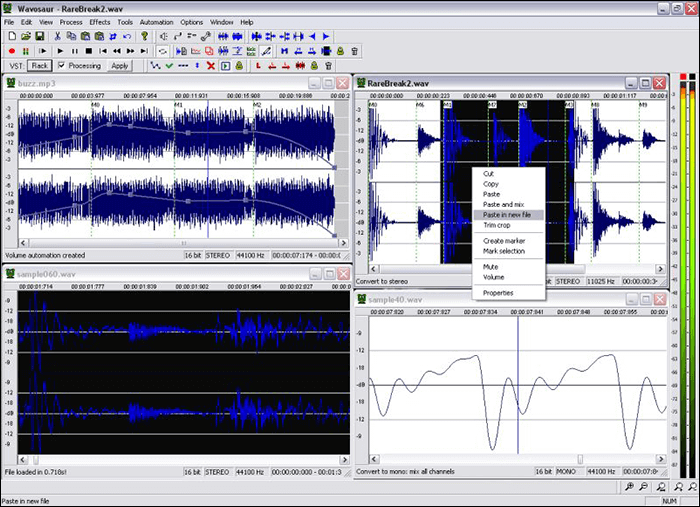The image size is (700, 507).
Task: Click the VST Rack button
Action: coord(40,66)
